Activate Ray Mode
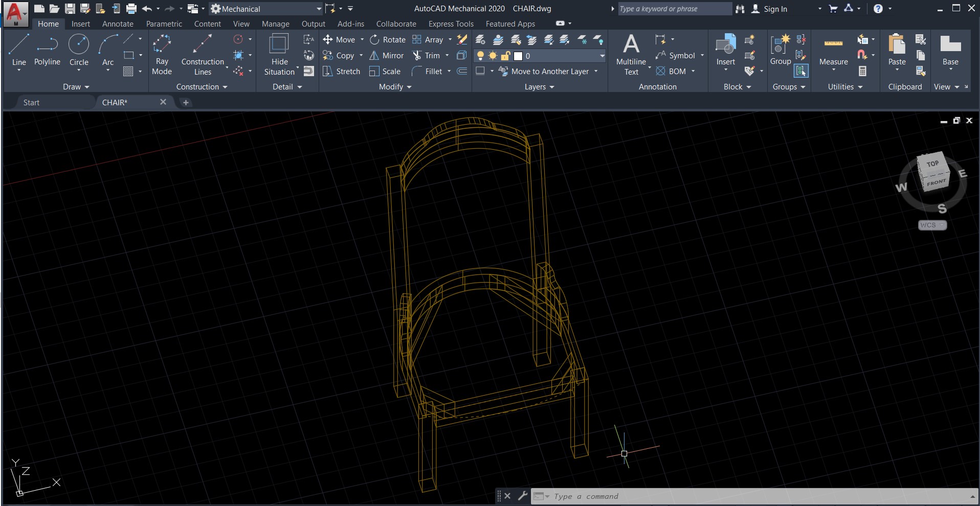 pyautogui.click(x=162, y=55)
